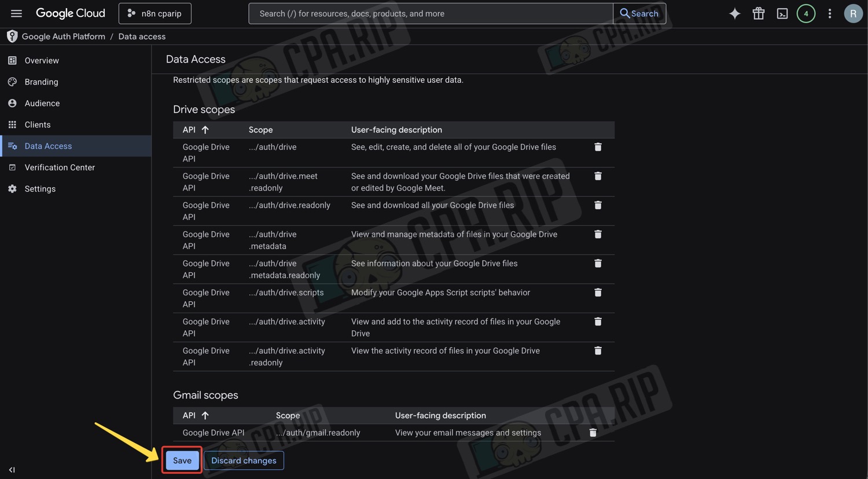This screenshot has width=868, height=479.
Task: Sort Gmail scopes by API column arrow
Action: coord(205,415)
